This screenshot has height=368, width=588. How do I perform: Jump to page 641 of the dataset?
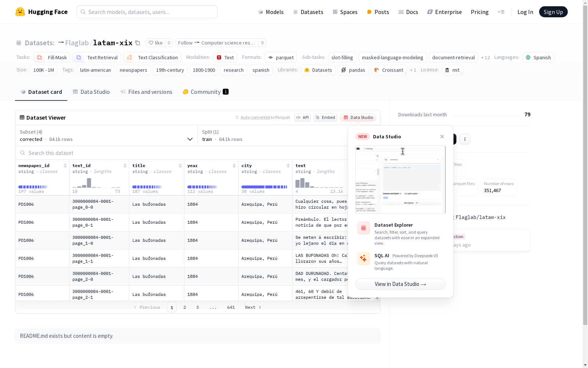tap(231, 307)
